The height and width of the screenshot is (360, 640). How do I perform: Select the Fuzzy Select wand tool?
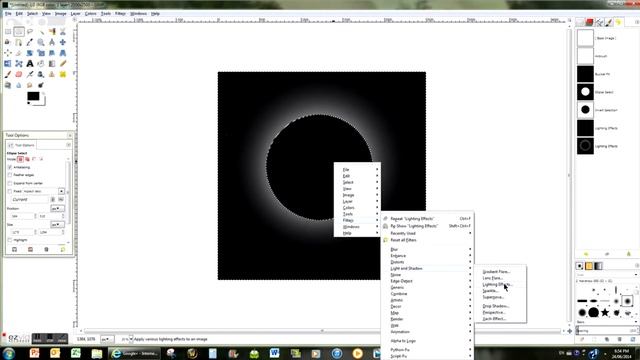coord(41,31)
